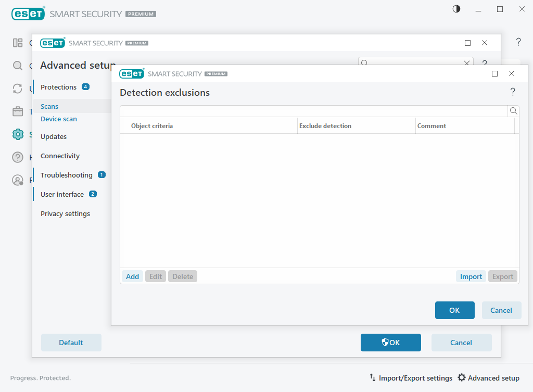
Task: Select Device scan under Scans
Action: tap(59, 119)
